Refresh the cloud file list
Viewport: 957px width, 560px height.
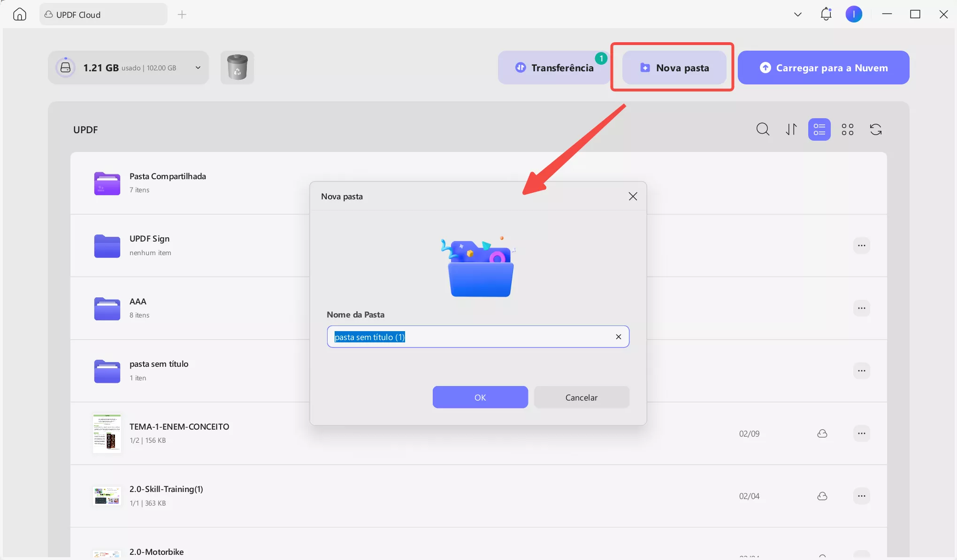875,129
